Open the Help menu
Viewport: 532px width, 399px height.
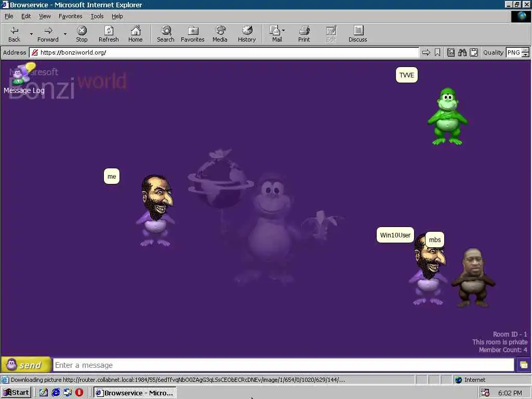tap(117, 16)
